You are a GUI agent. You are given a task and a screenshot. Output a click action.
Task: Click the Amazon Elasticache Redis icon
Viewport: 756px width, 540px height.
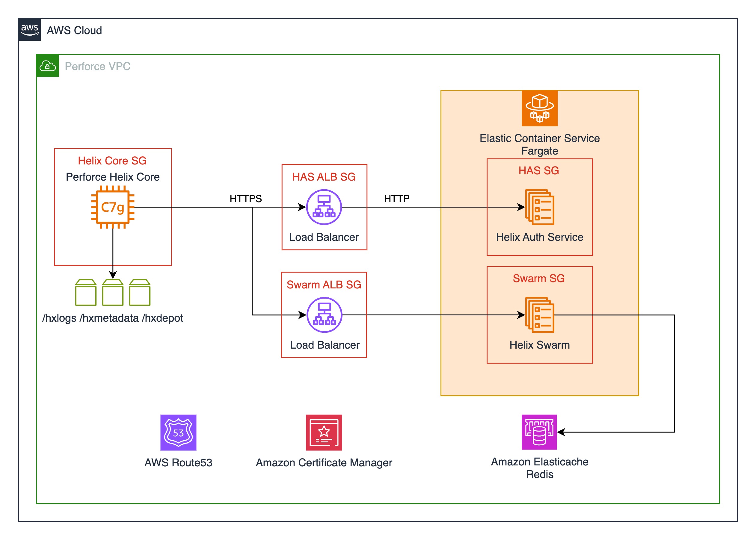pos(539,432)
